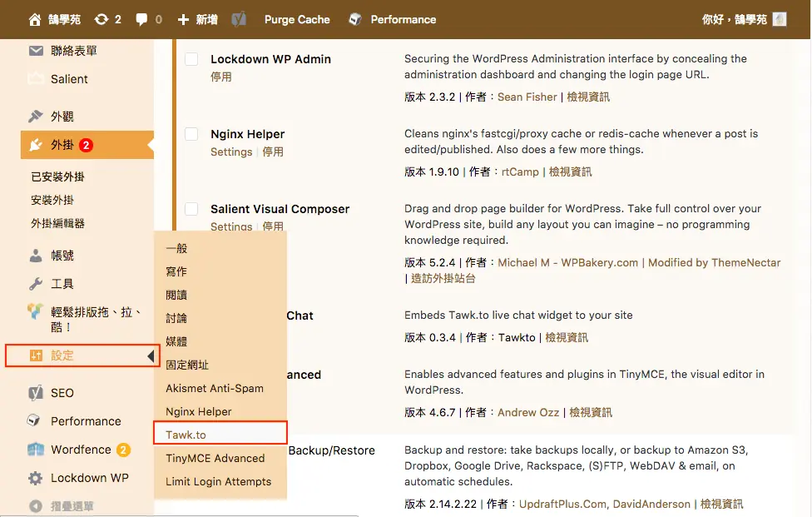
Task: Open Akismet Anti-Spam settings
Action: [215, 388]
